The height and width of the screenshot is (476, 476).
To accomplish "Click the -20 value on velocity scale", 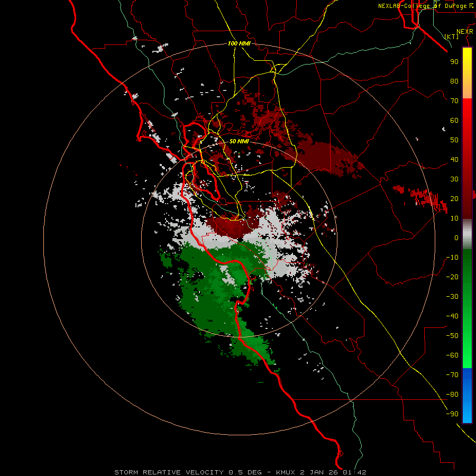I will click(x=452, y=277).
